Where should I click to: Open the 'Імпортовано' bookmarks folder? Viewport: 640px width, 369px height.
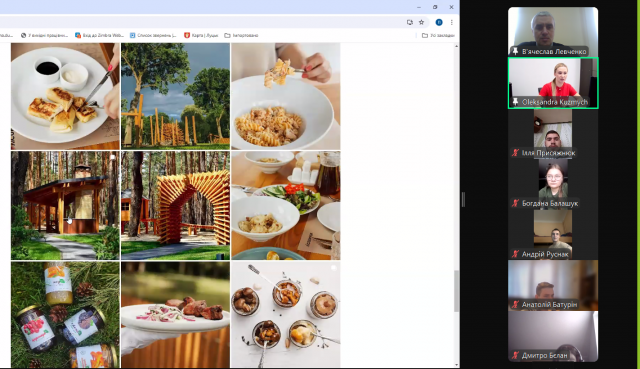(x=241, y=36)
